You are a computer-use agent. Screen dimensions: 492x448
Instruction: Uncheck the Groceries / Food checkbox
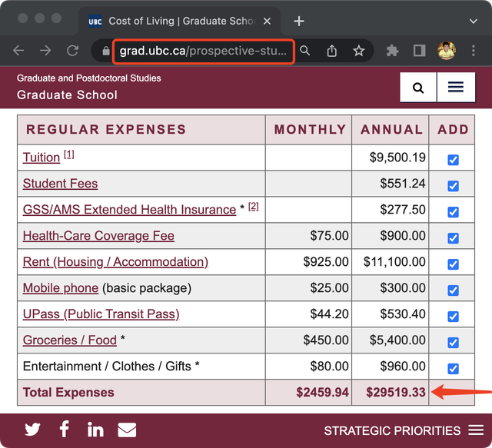(453, 342)
